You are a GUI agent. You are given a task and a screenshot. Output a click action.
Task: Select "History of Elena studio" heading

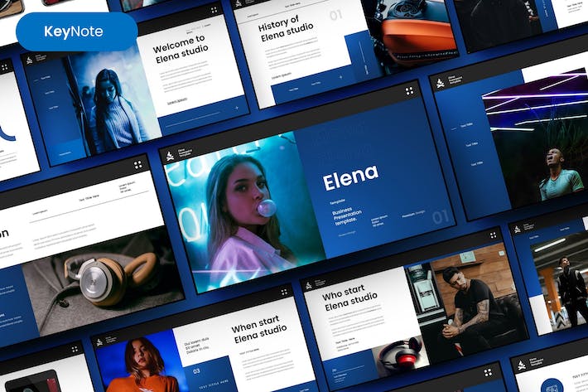[284, 31]
